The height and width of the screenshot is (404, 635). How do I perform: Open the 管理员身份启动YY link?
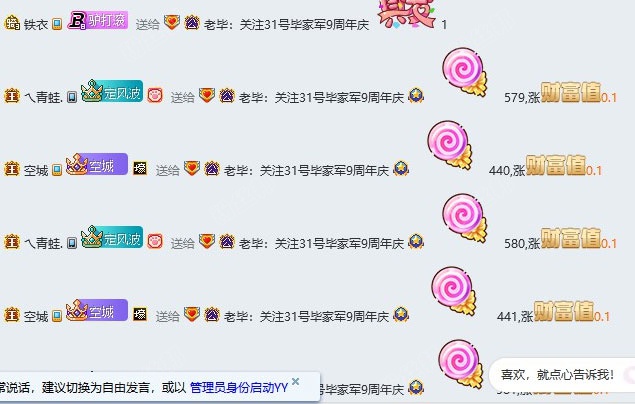pos(239,388)
